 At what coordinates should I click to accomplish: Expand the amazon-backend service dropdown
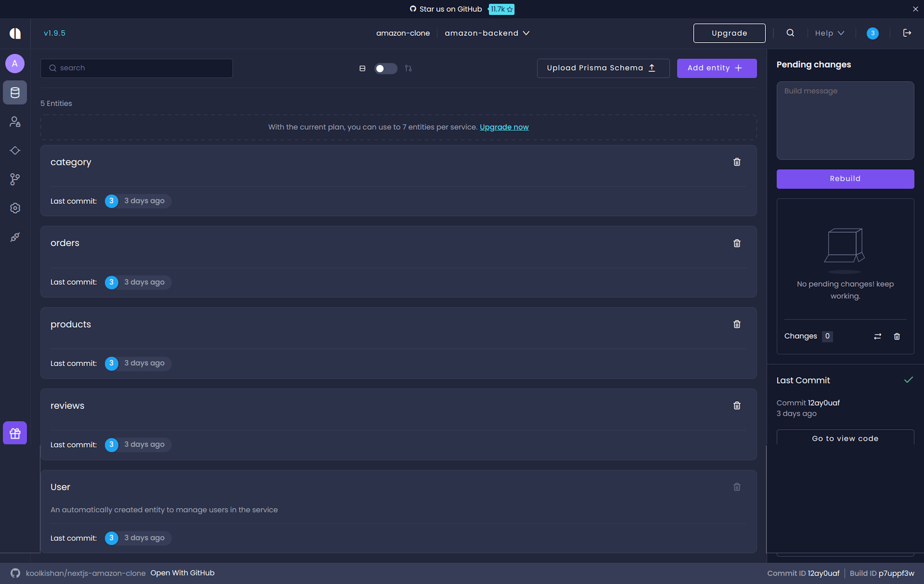coord(487,33)
